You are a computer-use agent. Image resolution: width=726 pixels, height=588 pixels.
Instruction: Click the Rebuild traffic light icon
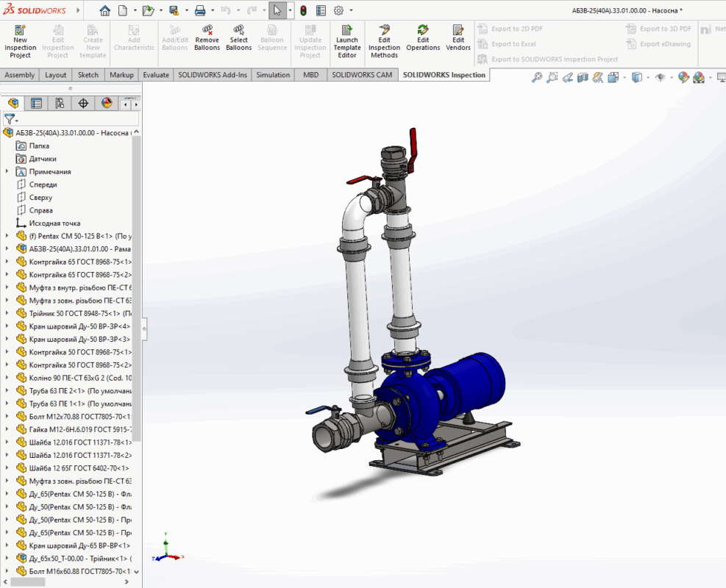303,11
